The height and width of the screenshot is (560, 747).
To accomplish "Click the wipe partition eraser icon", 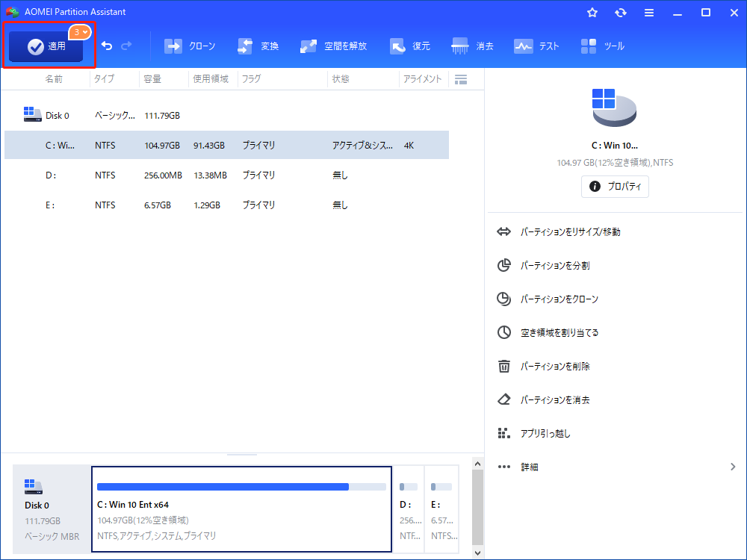I will (x=504, y=399).
